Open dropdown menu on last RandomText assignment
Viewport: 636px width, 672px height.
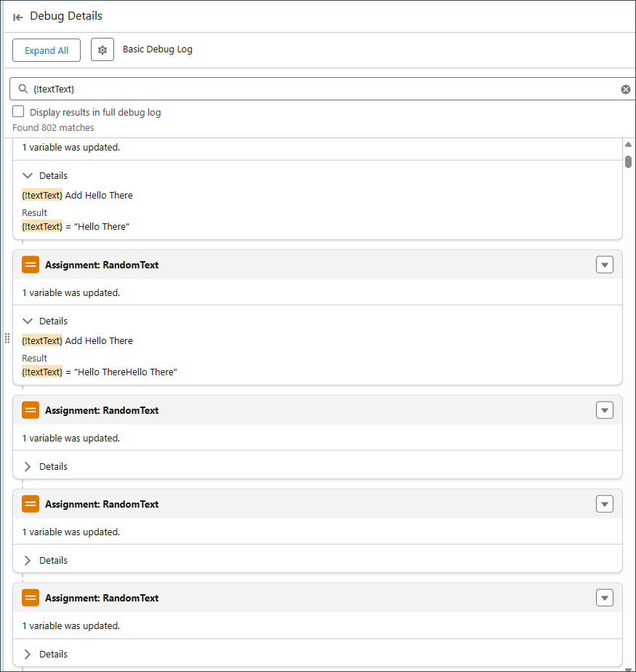click(604, 598)
